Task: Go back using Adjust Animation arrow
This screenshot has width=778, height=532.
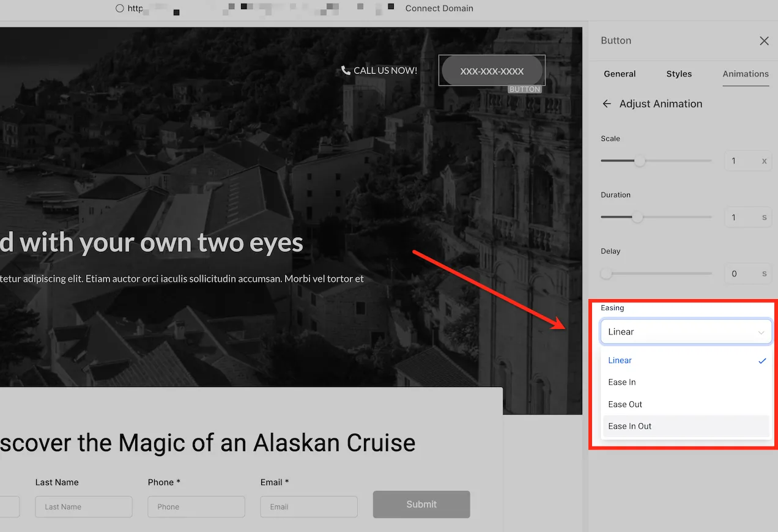Action: 607,104
